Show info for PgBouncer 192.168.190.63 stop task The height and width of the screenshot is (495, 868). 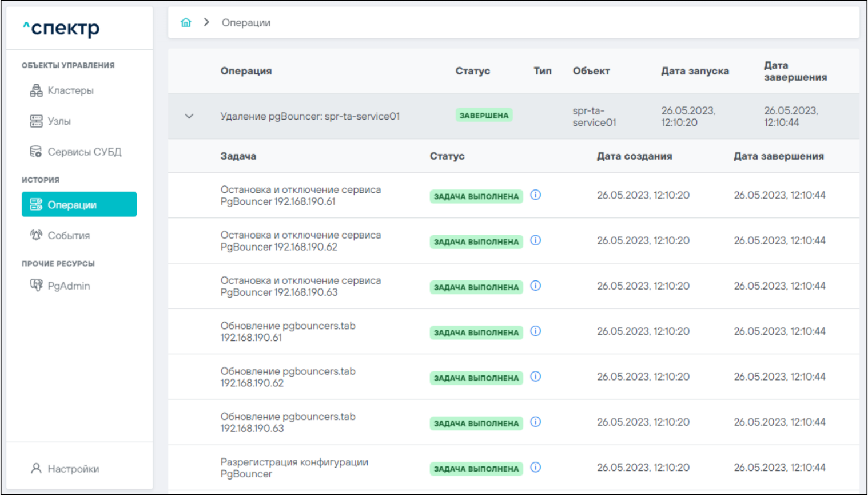(x=536, y=286)
